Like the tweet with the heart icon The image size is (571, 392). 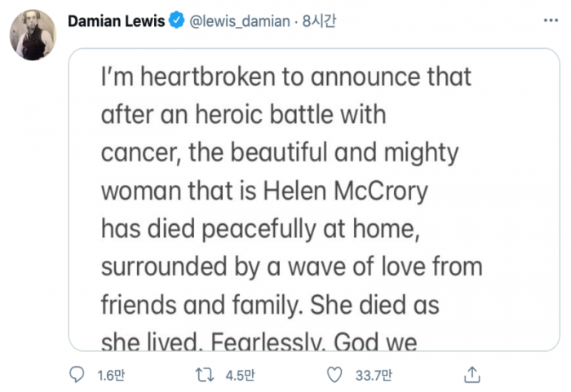coord(334,375)
